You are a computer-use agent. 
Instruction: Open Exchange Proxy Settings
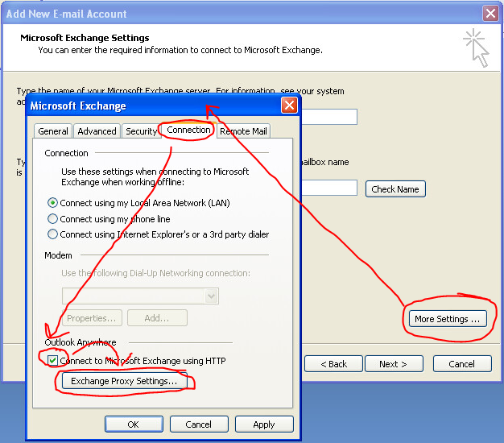click(124, 381)
